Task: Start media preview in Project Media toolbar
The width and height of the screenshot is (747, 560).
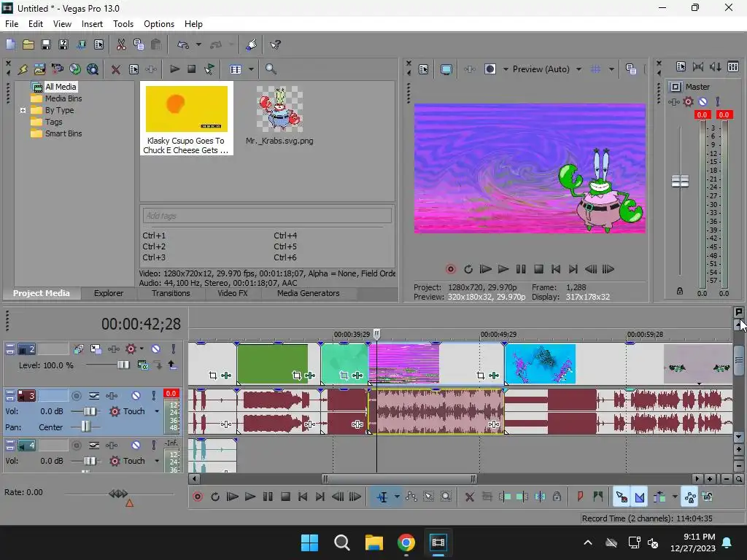Action: click(174, 69)
